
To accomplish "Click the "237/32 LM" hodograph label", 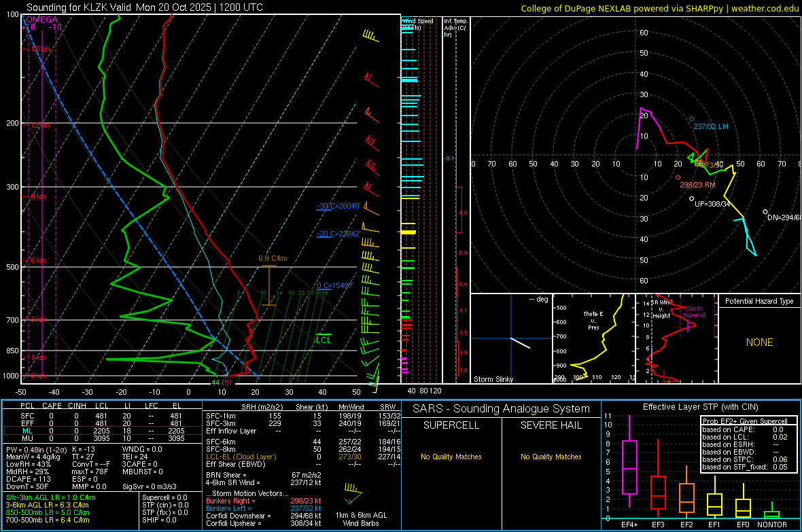I will [x=711, y=126].
